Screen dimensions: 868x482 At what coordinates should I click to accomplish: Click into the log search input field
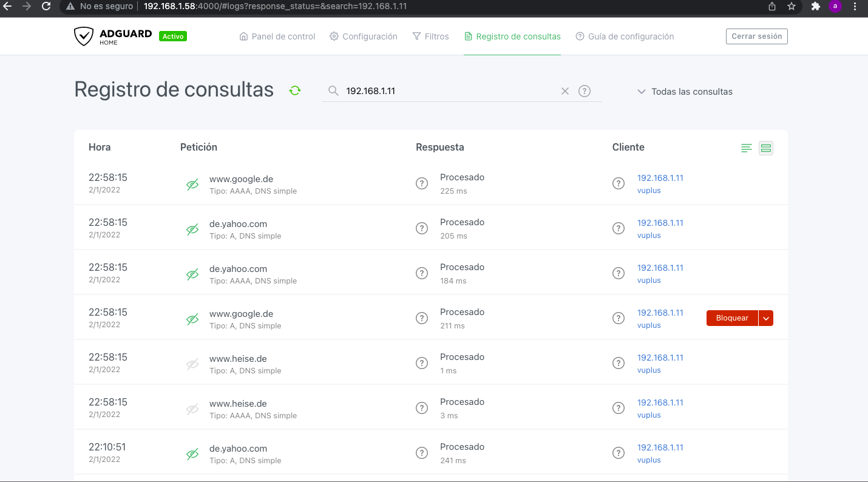coord(449,91)
